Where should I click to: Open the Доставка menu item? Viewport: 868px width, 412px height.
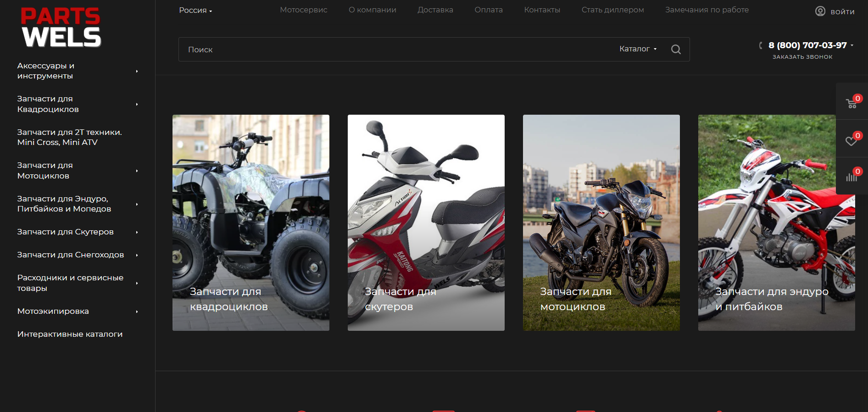(435, 10)
